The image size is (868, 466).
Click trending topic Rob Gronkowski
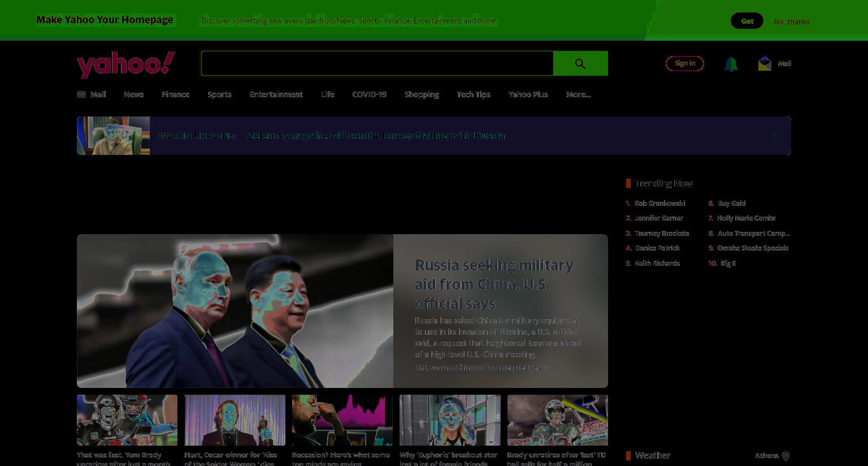point(659,203)
